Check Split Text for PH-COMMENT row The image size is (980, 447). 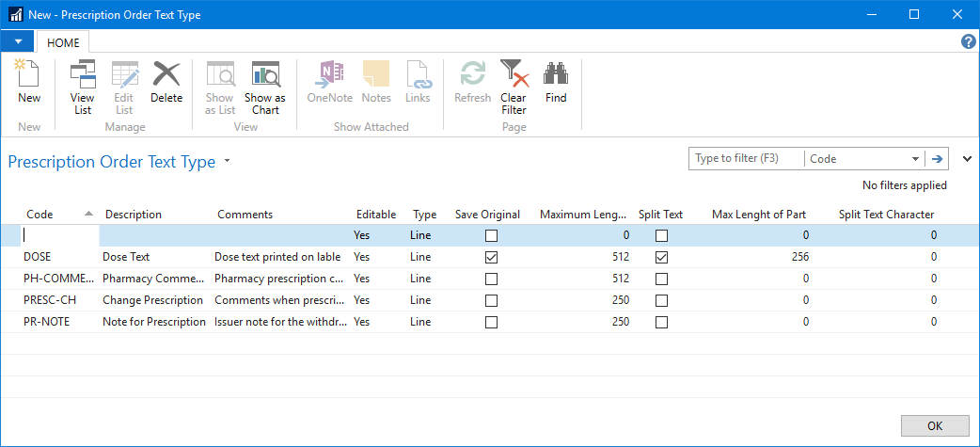pos(661,279)
